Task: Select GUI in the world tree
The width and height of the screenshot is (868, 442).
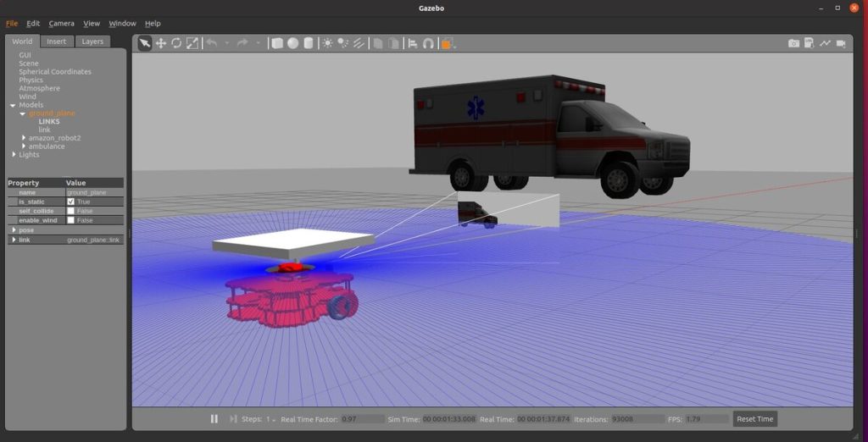Action: pyautogui.click(x=25, y=55)
